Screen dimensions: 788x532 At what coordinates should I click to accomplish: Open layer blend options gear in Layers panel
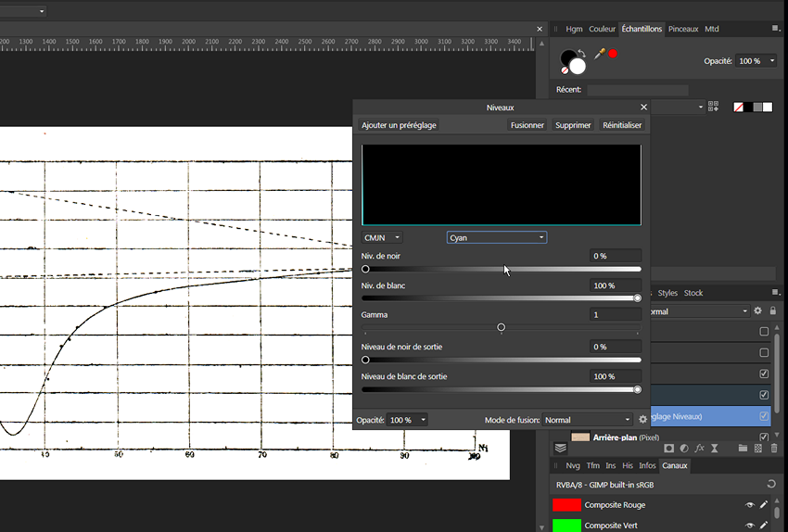coord(757,311)
